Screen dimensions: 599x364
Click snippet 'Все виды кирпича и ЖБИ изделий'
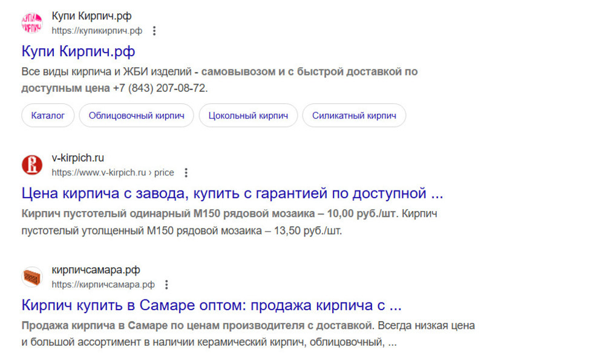(x=106, y=72)
